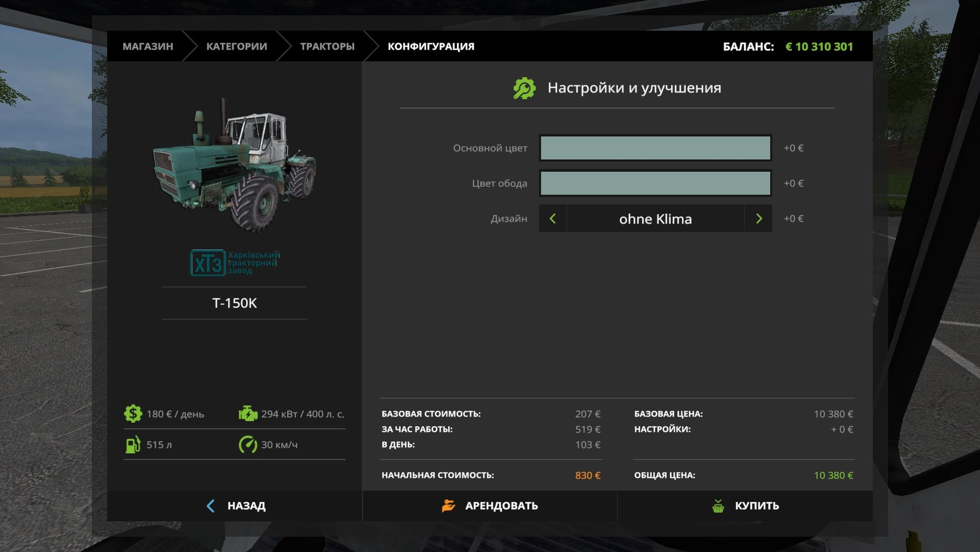
Task: Click the orange rent hand icon
Action: [448, 506]
